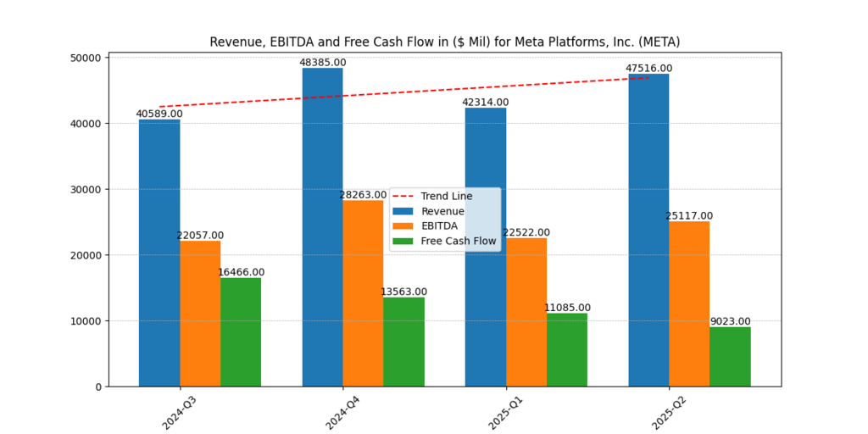868x434 pixels.
Task: Click the 2025-Q1 orange EBITDA bar
Action: point(526,312)
